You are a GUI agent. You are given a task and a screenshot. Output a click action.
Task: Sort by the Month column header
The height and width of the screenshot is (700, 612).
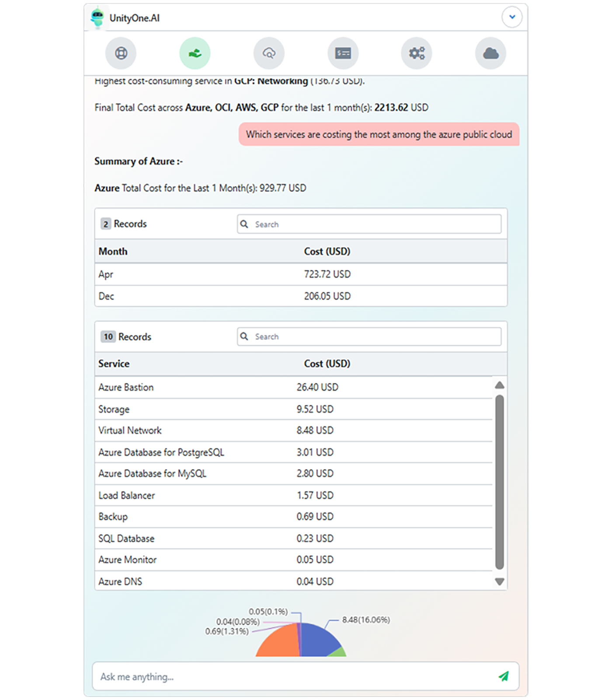coord(113,252)
